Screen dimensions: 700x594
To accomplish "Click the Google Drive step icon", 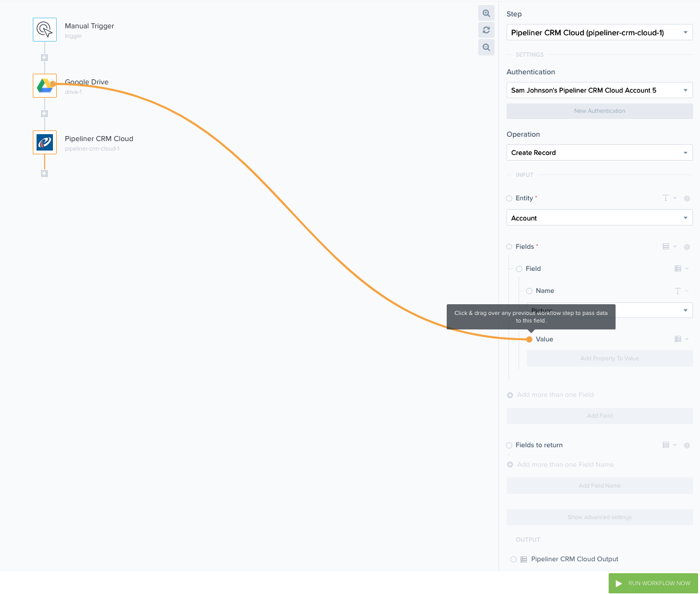I will tap(44, 85).
